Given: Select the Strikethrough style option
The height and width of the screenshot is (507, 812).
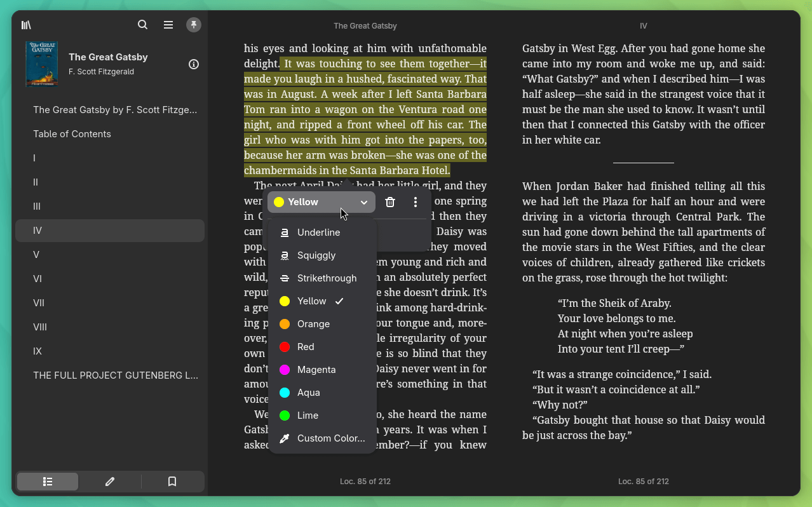Looking at the screenshot, I should [327, 278].
